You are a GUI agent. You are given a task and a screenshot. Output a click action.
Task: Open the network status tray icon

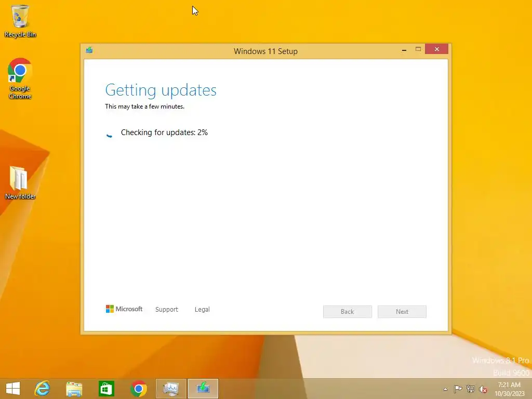(x=471, y=389)
